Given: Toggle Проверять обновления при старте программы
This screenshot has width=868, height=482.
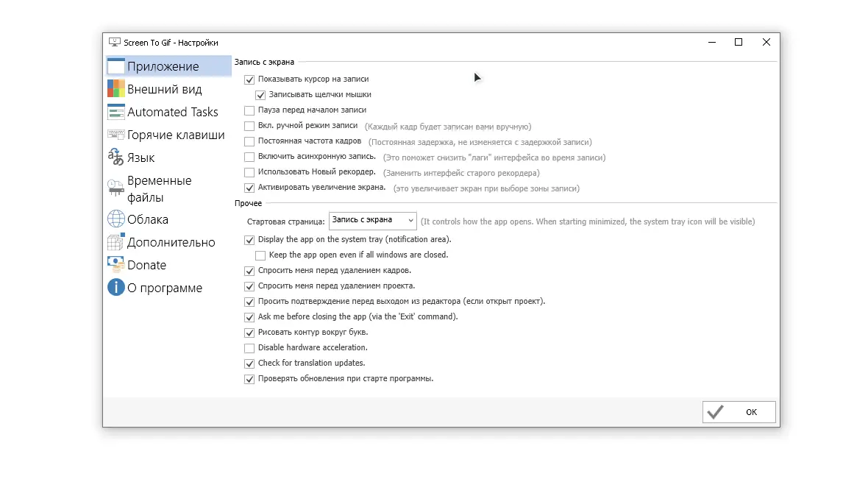Looking at the screenshot, I should 249,380.
